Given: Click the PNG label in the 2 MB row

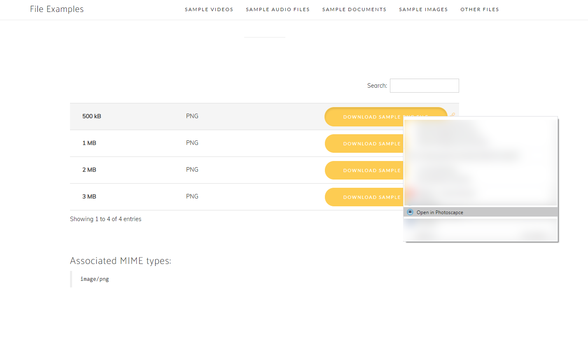Looking at the screenshot, I should [x=192, y=170].
